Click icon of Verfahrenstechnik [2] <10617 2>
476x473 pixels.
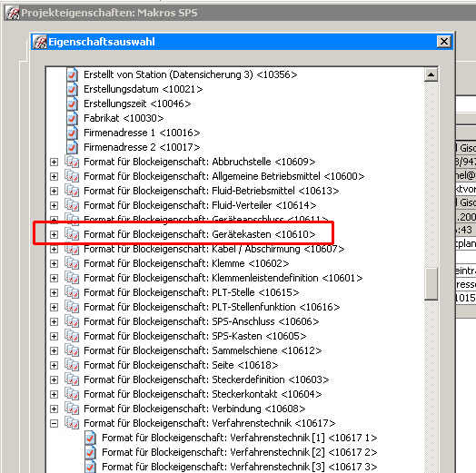(90, 452)
